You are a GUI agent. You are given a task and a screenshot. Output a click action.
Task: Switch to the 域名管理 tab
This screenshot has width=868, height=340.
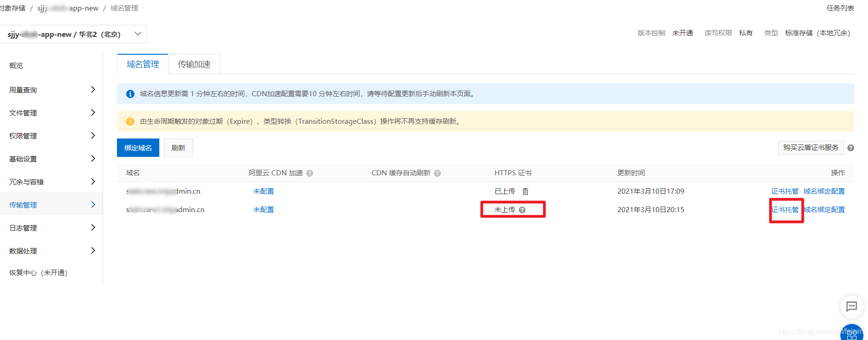pyautogui.click(x=143, y=64)
